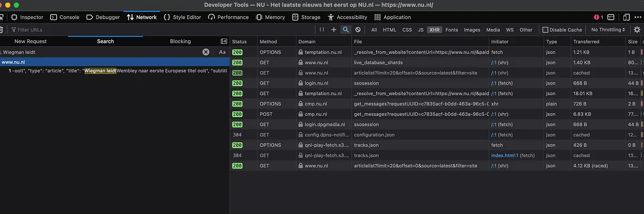This screenshot has height=214, width=644.
Task: Toggle the magnifier search icon in toolbar
Action: click(345, 29)
